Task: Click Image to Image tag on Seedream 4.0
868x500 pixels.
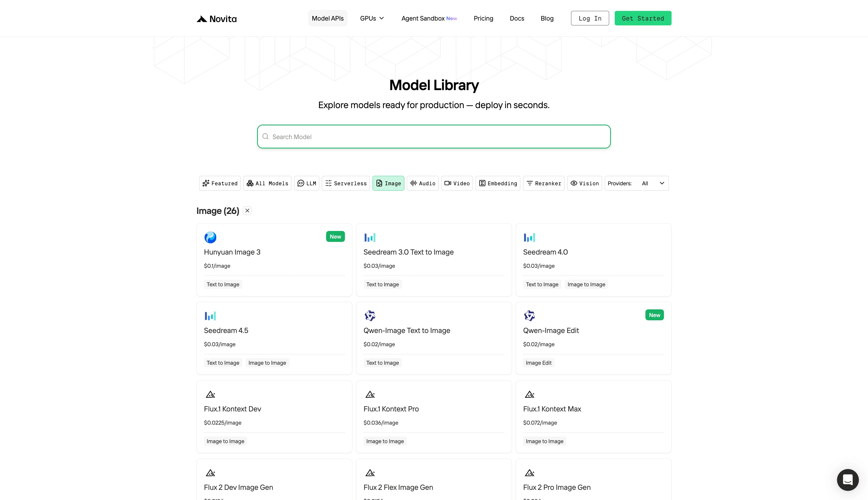Action: pyautogui.click(x=586, y=284)
